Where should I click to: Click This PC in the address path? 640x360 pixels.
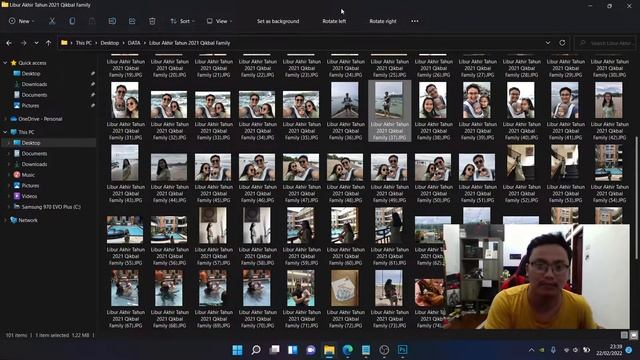[x=84, y=43]
